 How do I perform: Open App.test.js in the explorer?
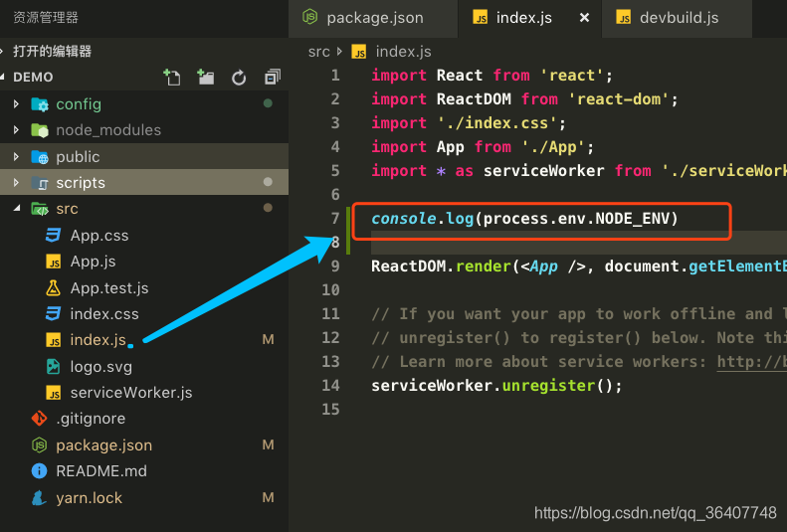(109, 287)
